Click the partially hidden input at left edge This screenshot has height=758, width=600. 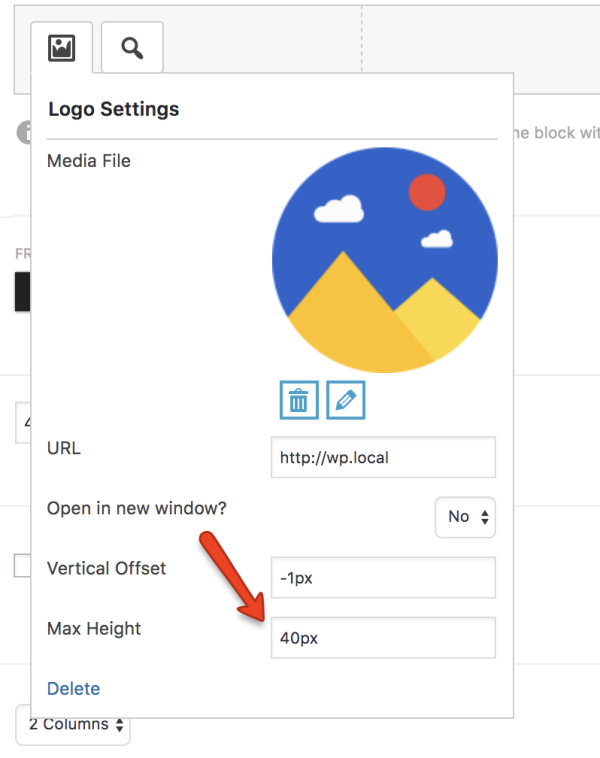coord(23,421)
